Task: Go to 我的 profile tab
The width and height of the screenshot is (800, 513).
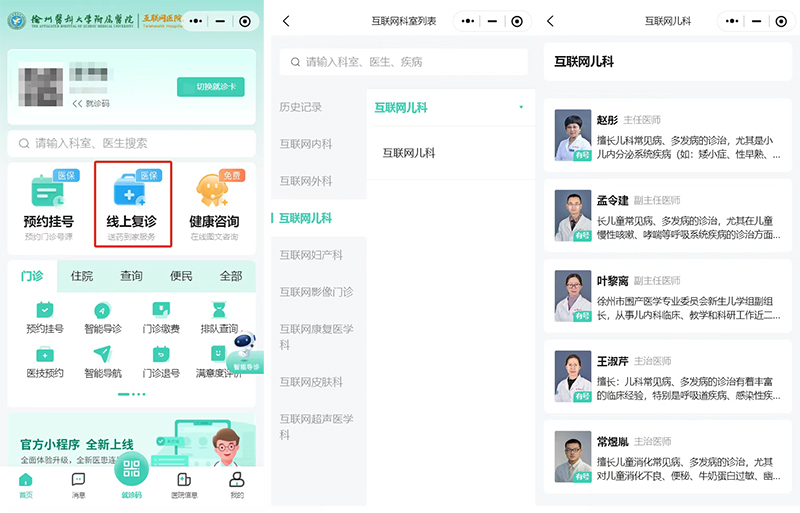Action: coord(236,484)
